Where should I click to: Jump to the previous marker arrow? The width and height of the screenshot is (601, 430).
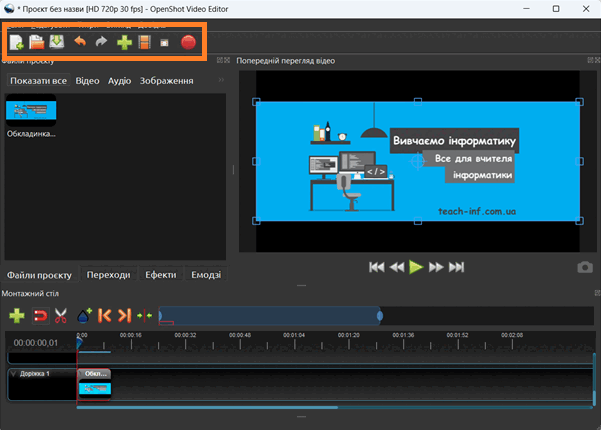coord(105,315)
